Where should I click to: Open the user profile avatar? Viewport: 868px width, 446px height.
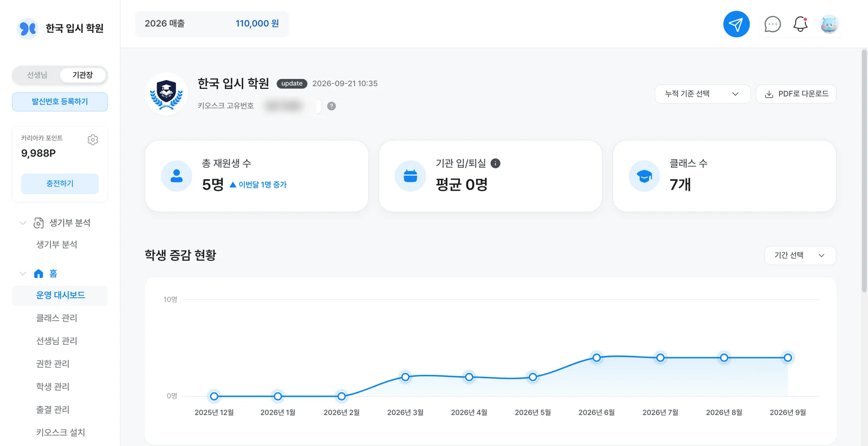829,24
